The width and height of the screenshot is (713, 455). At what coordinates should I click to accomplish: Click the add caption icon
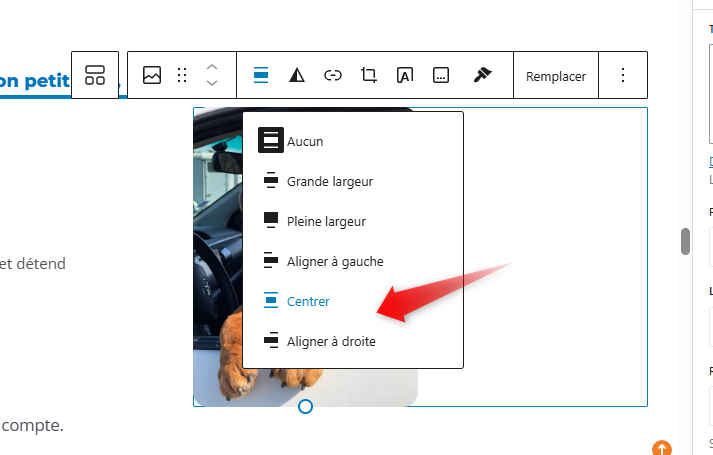coord(441,75)
